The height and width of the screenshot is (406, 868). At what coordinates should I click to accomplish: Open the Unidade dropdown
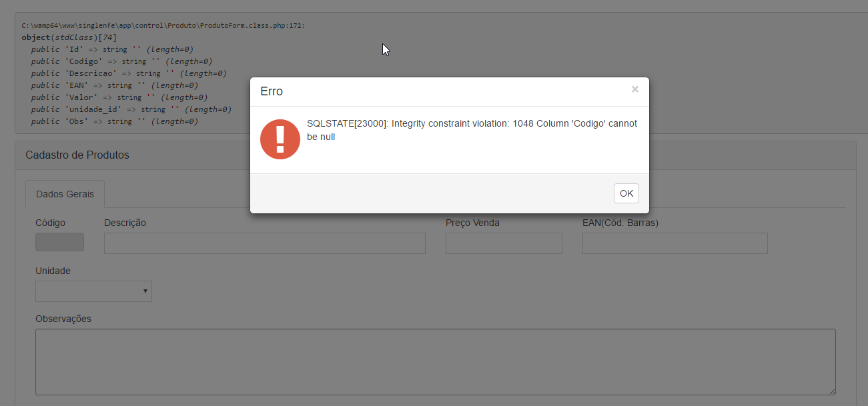pos(93,291)
